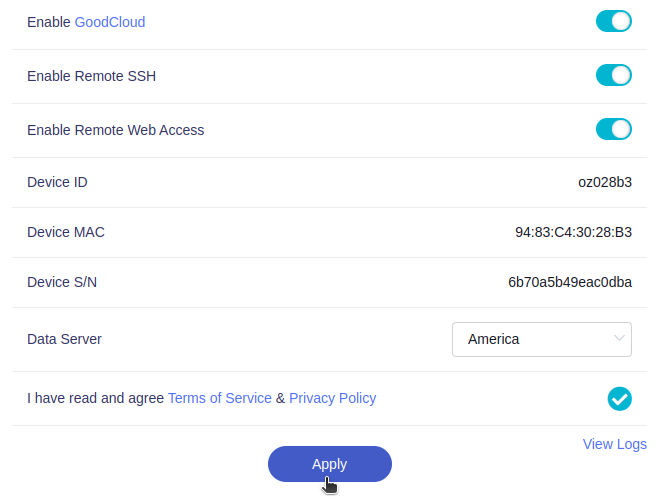The image size is (659, 501).
Task: Click the Data Server label
Action: pyautogui.click(x=64, y=339)
